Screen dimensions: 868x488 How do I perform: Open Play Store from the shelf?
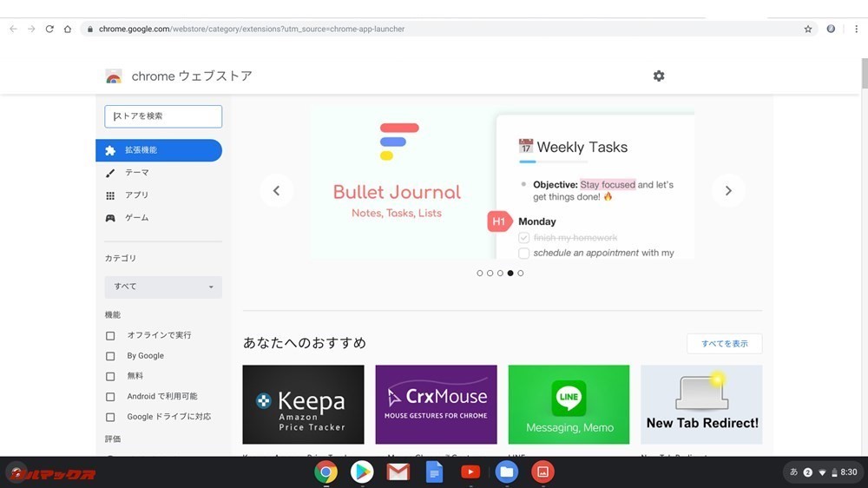(362, 472)
